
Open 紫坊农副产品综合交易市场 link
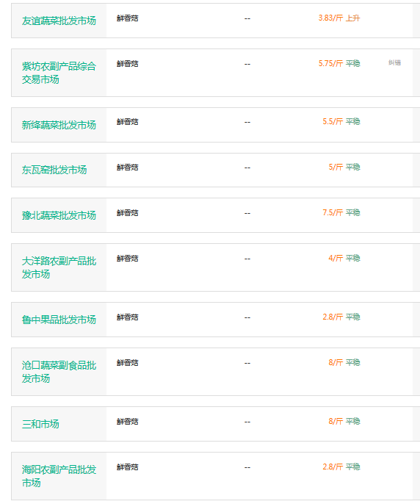coord(59,73)
